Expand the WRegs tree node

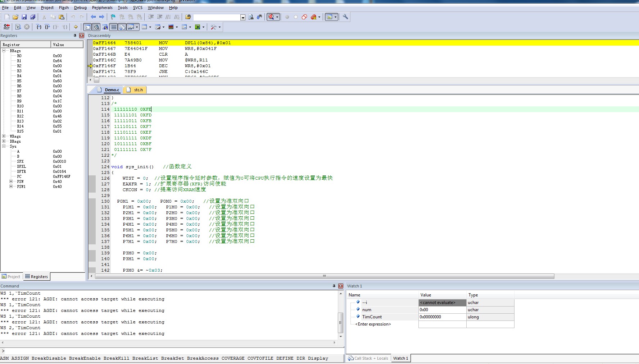tap(4, 136)
